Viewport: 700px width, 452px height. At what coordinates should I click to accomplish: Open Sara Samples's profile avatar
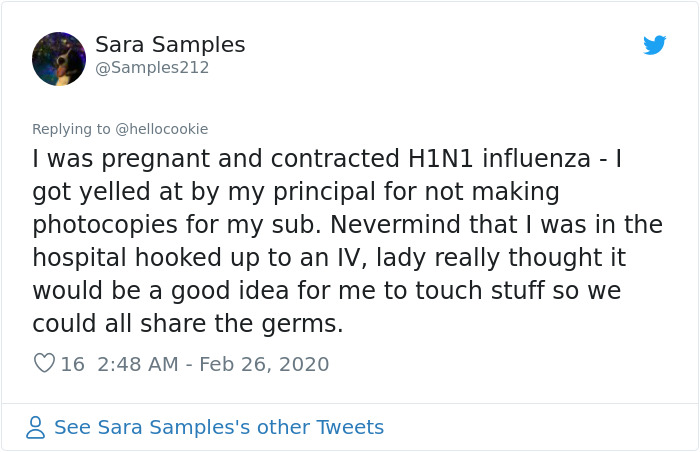pyautogui.click(x=59, y=59)
